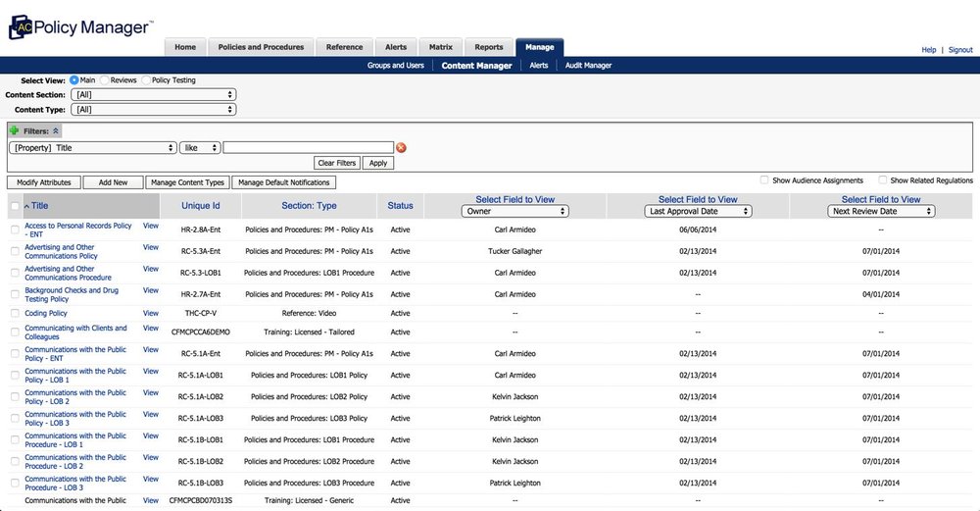980x511 pixels.
Task: Remove the filter row with the red X
Action: coord(401,148)
